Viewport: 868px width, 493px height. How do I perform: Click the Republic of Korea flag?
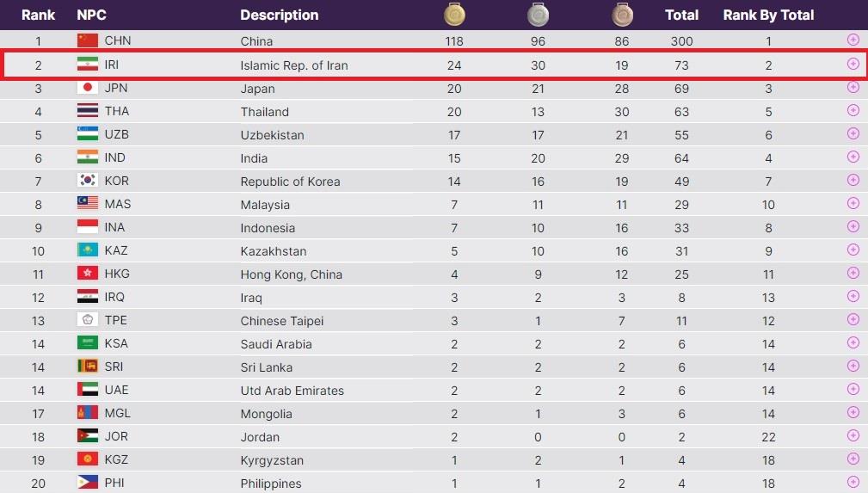tap(88, 181)
